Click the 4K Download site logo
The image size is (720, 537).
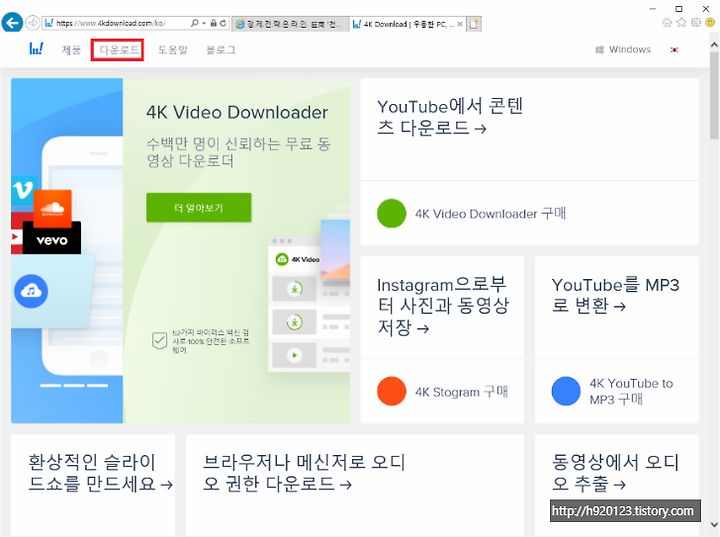[36, 49]
